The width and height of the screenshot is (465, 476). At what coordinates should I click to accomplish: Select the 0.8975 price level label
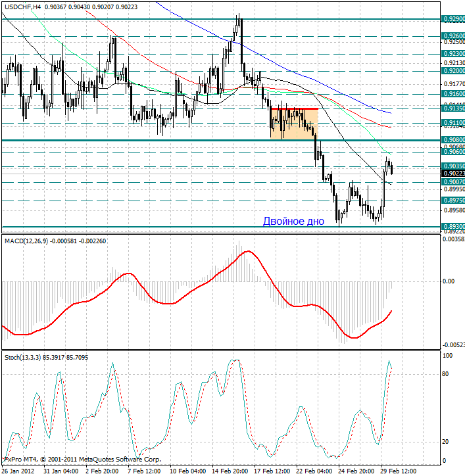(453, 201)
